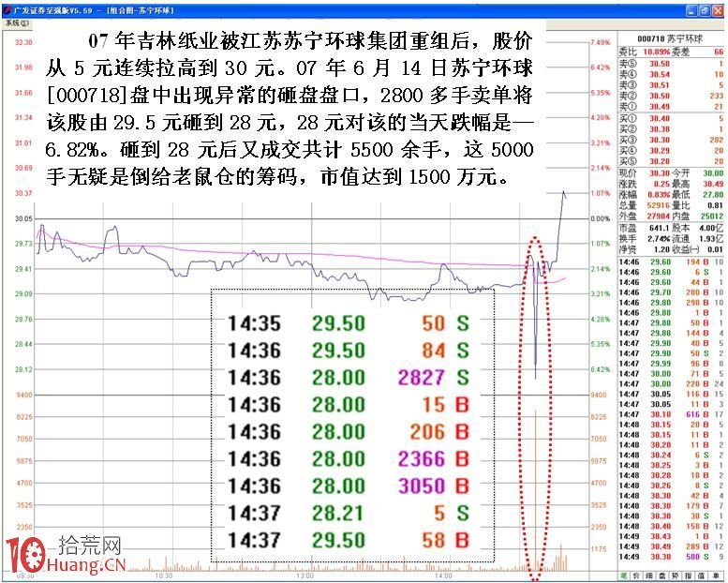Select the 14:47 29.99 96 B tick row

tap(672, 364)
